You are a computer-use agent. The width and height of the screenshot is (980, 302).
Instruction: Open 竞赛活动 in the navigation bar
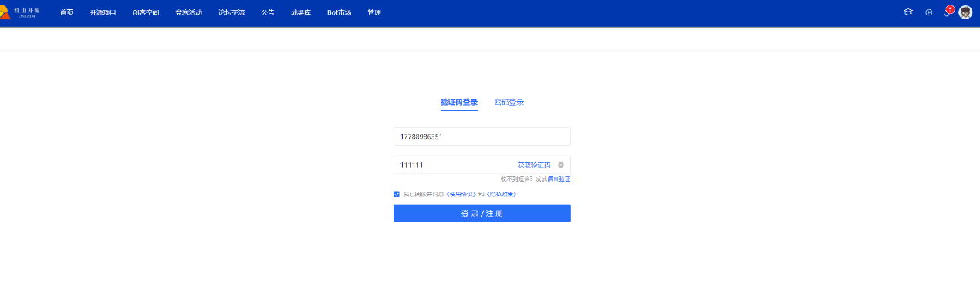[x=188, y=12]
